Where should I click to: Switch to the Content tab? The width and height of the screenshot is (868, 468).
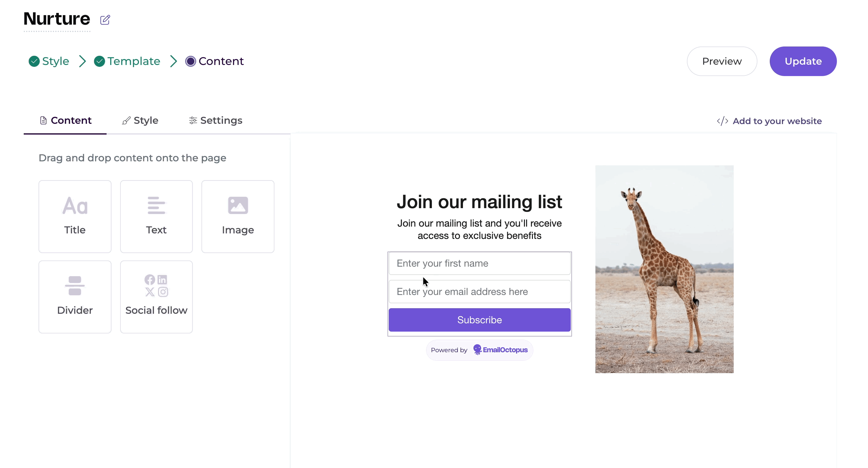(x=65, y=120)
